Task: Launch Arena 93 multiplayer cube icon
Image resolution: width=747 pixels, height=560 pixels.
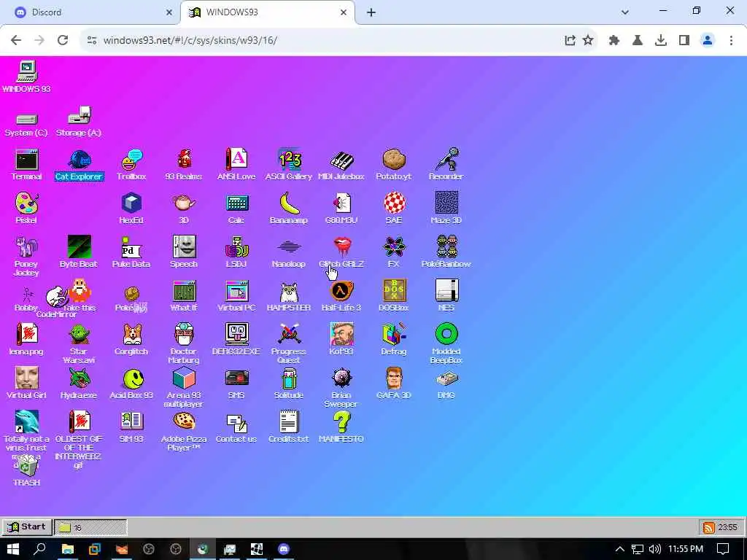Action: coord(184,378)
